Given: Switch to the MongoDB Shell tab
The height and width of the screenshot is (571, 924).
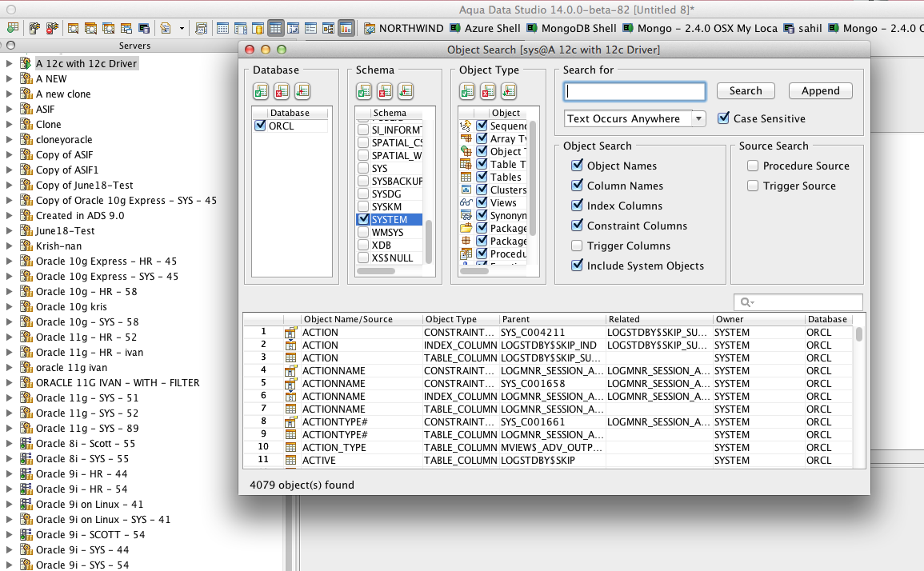Looking at the screenshot, I should point(572,28).
